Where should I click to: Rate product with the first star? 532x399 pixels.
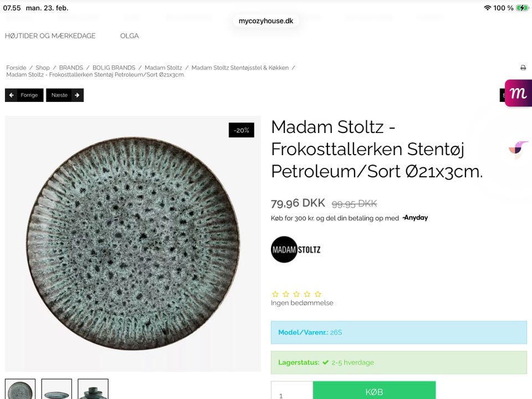click(x=275, y=294)
